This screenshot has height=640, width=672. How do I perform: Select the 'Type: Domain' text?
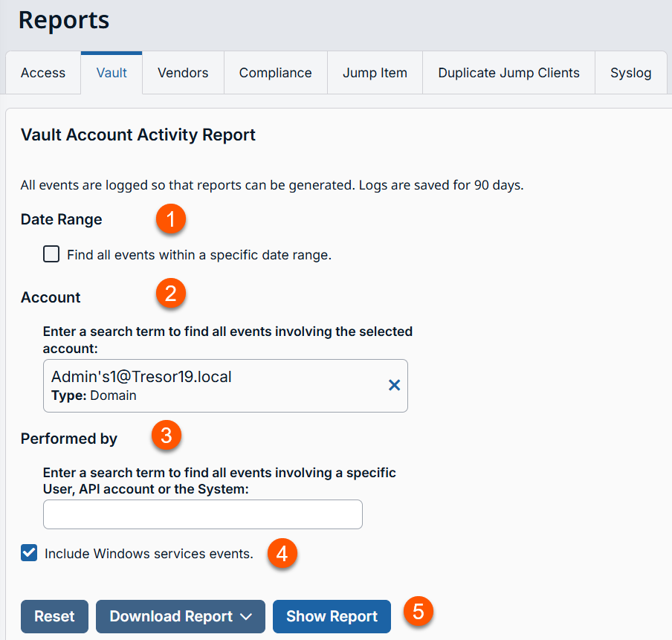click(94, 395)
